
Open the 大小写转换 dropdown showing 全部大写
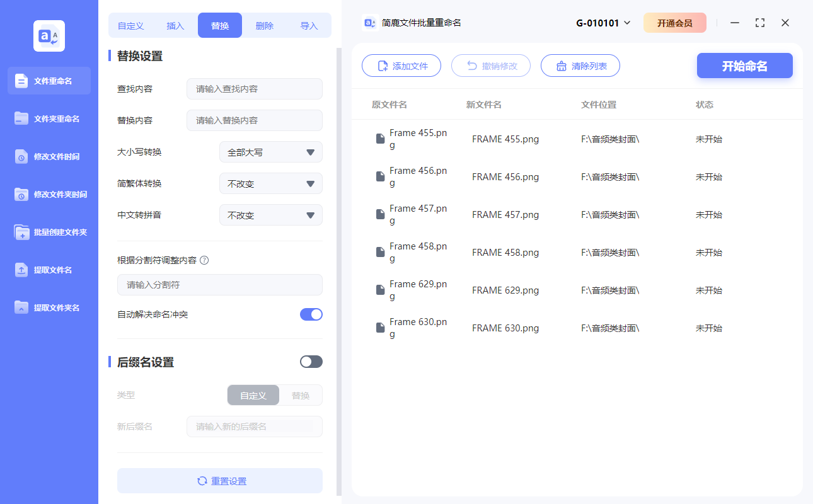tap(270, 152)
